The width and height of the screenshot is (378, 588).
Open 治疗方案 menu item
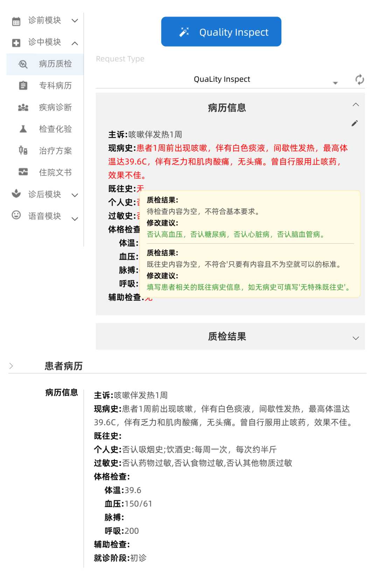[x=45, y=151]
